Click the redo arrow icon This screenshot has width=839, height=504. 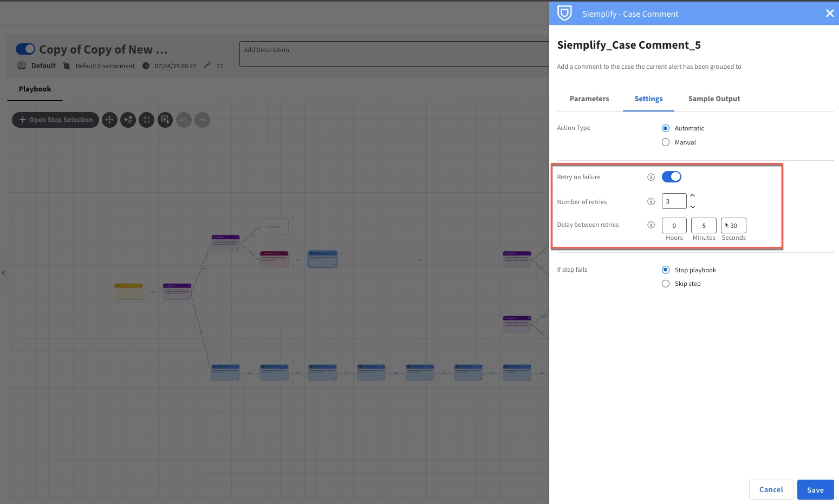(x=202, y=120)
